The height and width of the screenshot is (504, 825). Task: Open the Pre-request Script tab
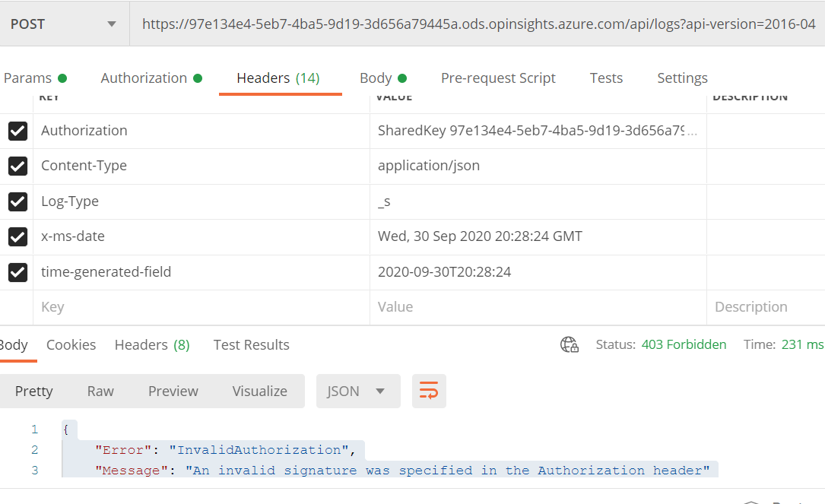pos(498,78)
